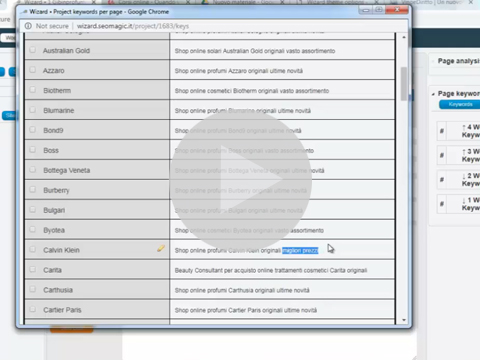Screen dimensions: 480x360
Task: Click the Bulgari row name
Action: (54, 210)
